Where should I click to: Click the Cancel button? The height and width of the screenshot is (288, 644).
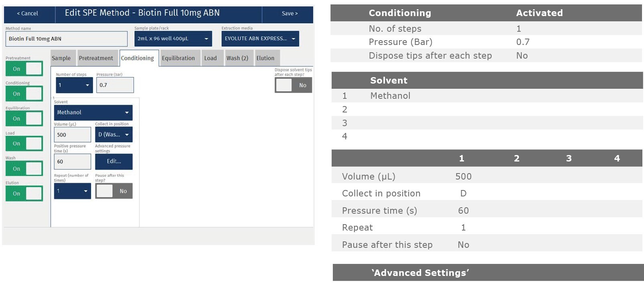click(x=28, y=14)
